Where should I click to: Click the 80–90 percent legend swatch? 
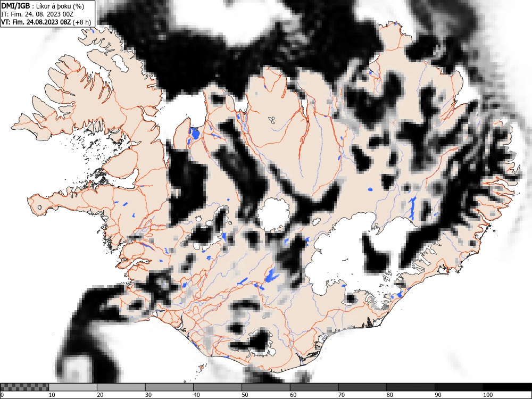click(410, 387)
